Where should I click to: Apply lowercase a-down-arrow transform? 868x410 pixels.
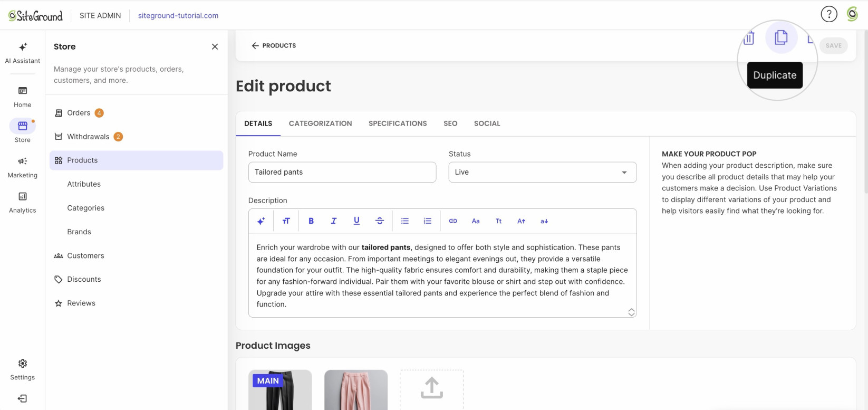[544, 221]
